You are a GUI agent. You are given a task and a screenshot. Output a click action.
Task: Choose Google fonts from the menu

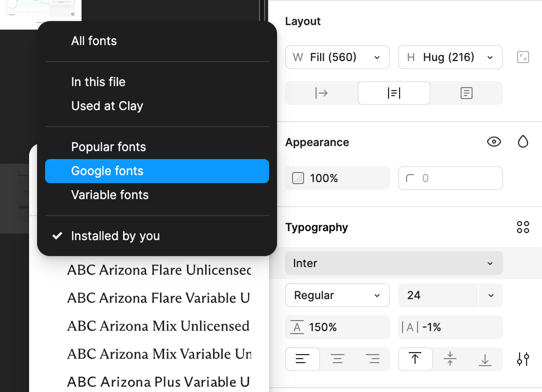(x=157, y=171)
